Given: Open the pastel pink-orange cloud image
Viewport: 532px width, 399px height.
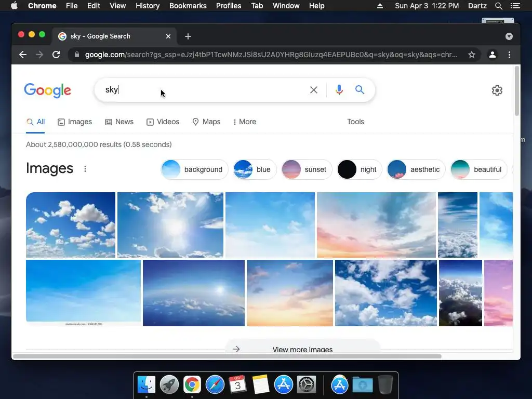Looking at the screenshot, I should coord(376,225).
